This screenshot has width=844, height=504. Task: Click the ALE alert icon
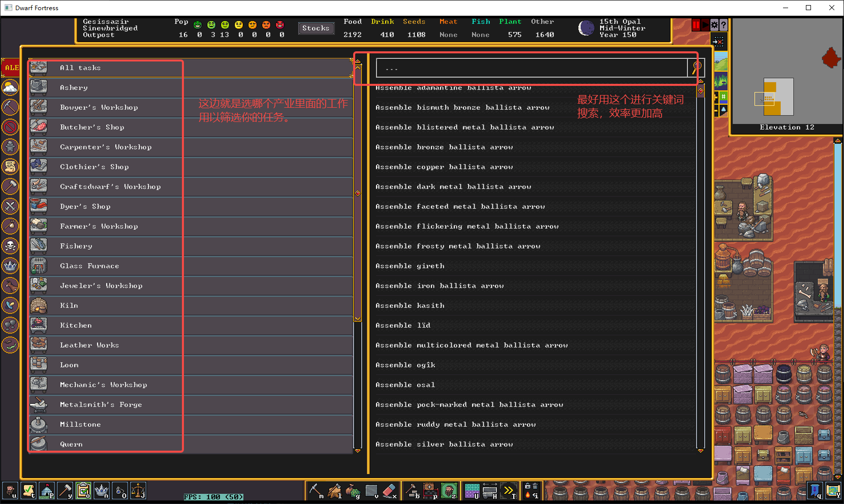tap(11, 68)
